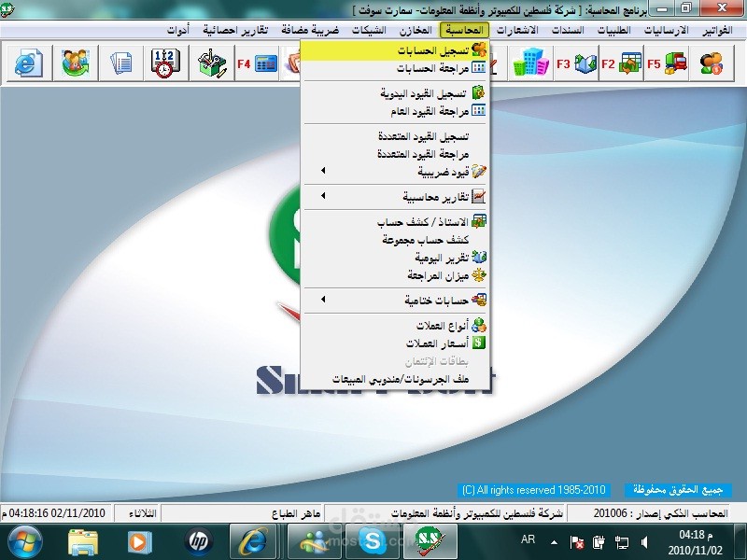Switch to Internet Explorer in taskbar
The height and width of the screenshot is (560, 747).
coord(255,542)
